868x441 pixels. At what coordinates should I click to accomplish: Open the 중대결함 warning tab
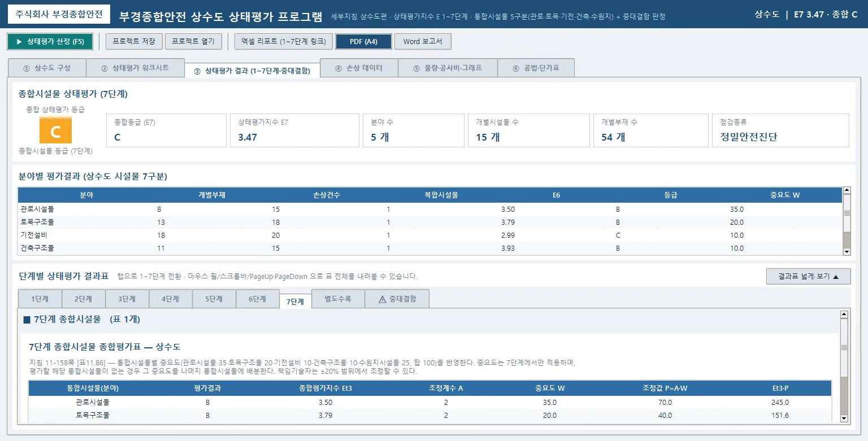click(x=397, y=299)
